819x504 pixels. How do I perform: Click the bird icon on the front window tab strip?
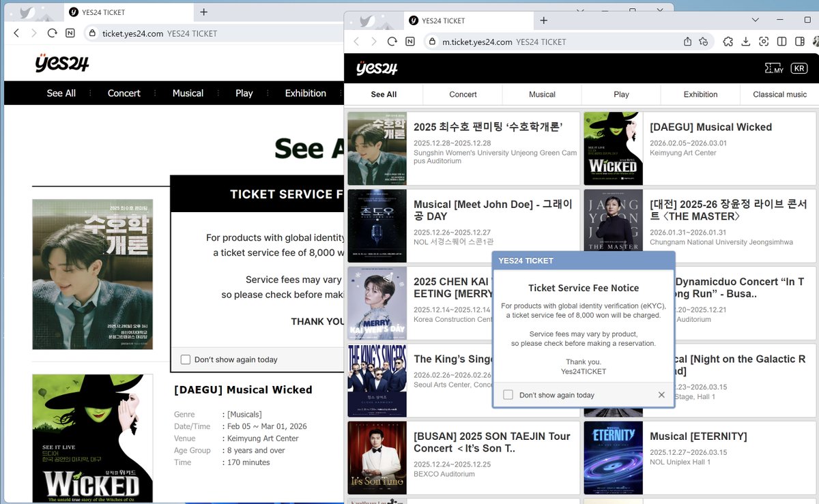(x=367, y=20)
